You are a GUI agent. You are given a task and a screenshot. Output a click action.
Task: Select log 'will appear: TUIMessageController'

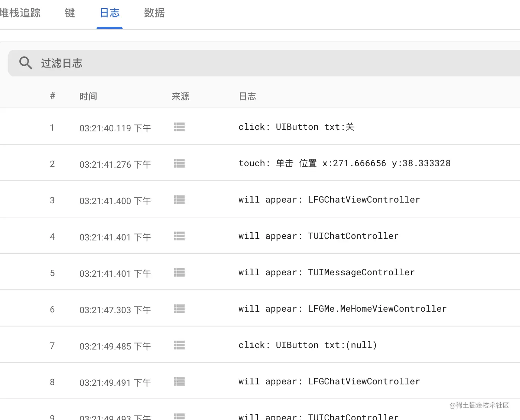pyautogui.click(x=326, y=272)
